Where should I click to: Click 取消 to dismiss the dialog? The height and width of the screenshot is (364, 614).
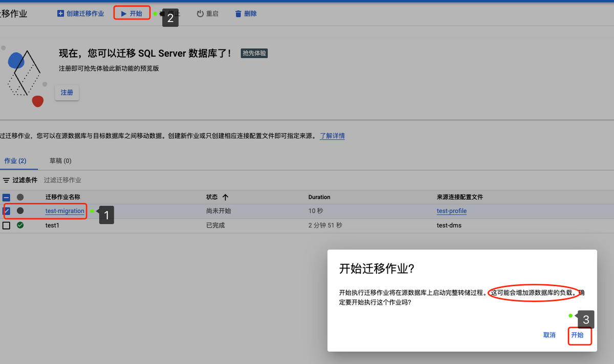[x=549, y=335]
